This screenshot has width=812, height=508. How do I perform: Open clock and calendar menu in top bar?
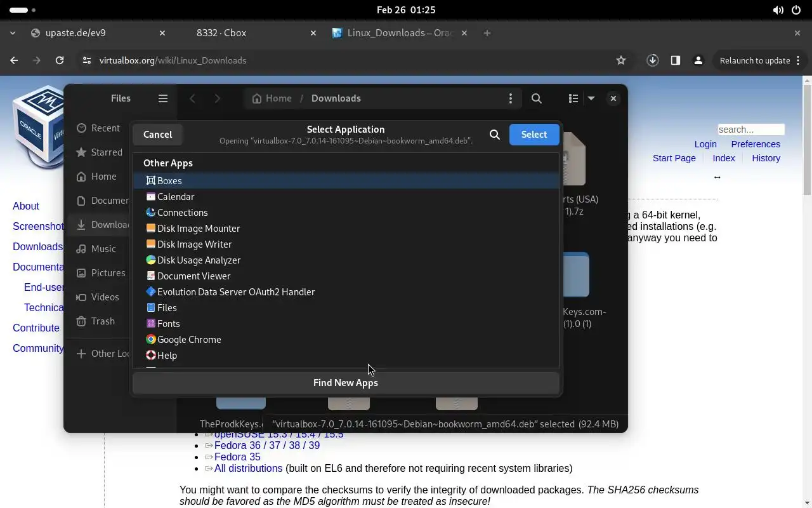406,10
